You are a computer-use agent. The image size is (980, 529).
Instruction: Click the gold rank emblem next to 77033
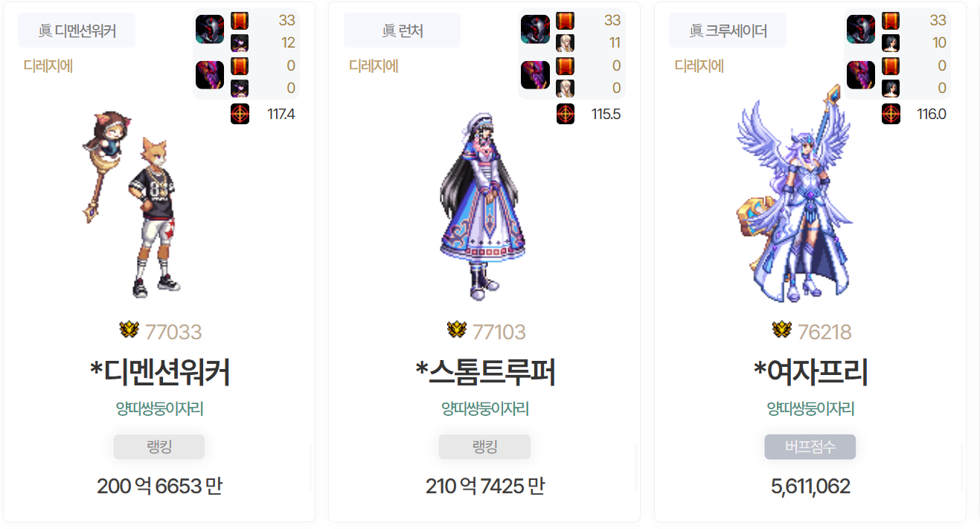129,330
